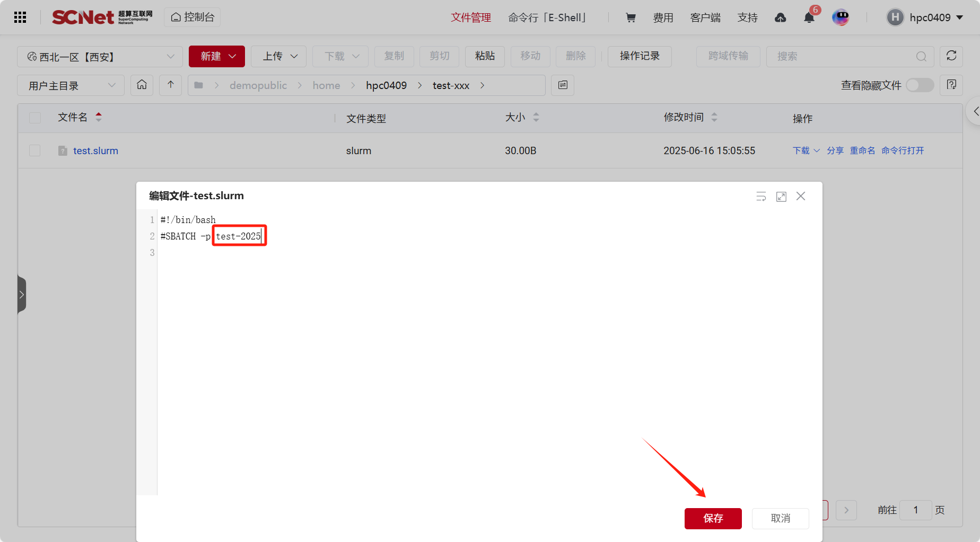Go up one directory level
Image resolution: width=980 pixels, height=542 pixels.
[171, 85]
